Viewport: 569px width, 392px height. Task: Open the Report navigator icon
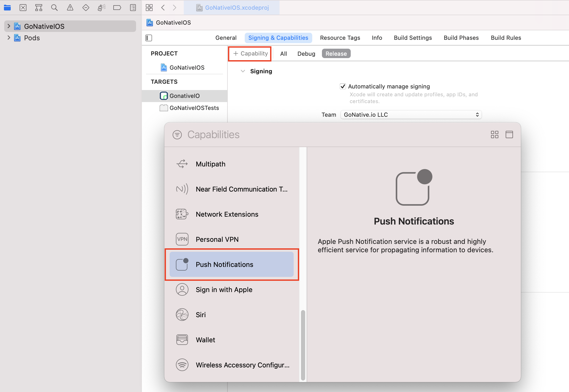point(133,8)
